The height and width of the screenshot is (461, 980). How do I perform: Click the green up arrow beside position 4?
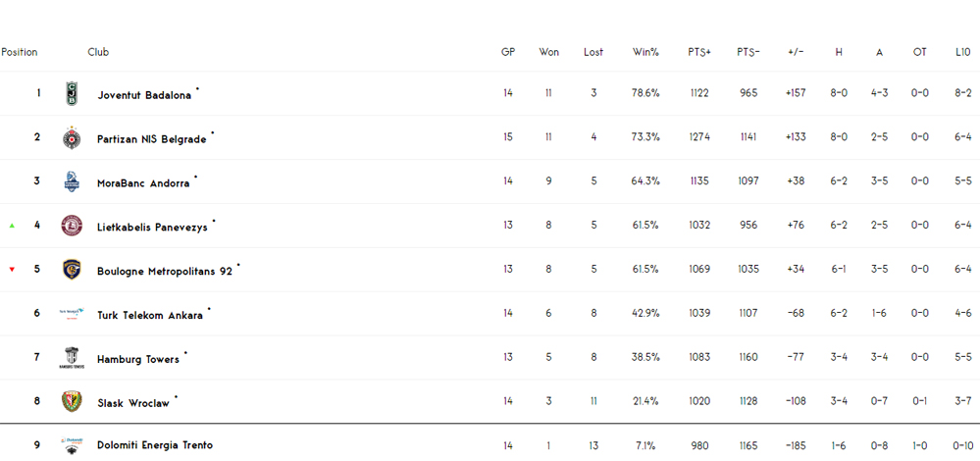click(x=13, y=226)
